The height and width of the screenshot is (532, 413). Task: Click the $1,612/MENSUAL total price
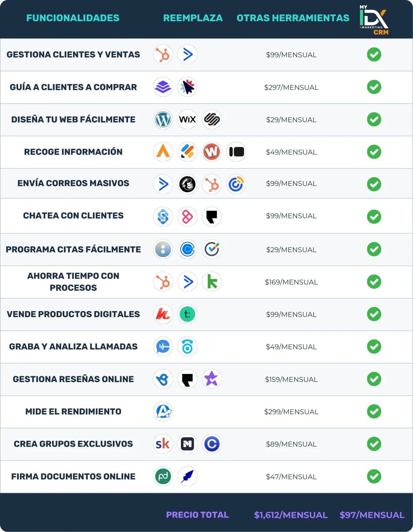(x=291, y=515)
